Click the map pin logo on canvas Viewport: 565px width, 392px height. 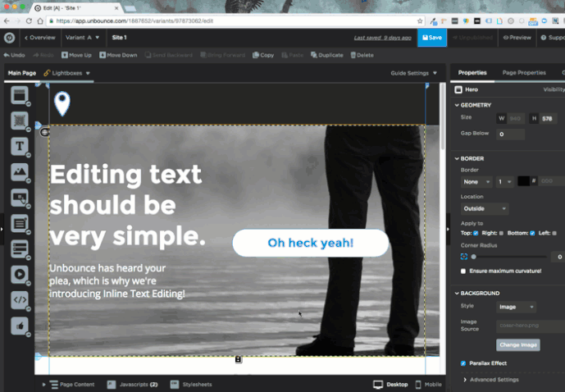point(62,103)
